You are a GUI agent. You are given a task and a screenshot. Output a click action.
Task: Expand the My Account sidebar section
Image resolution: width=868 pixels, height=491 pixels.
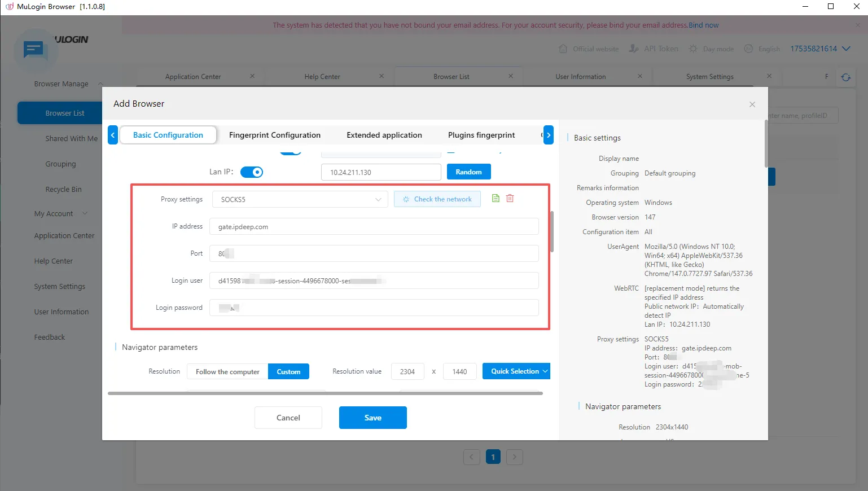coord(85,213)
